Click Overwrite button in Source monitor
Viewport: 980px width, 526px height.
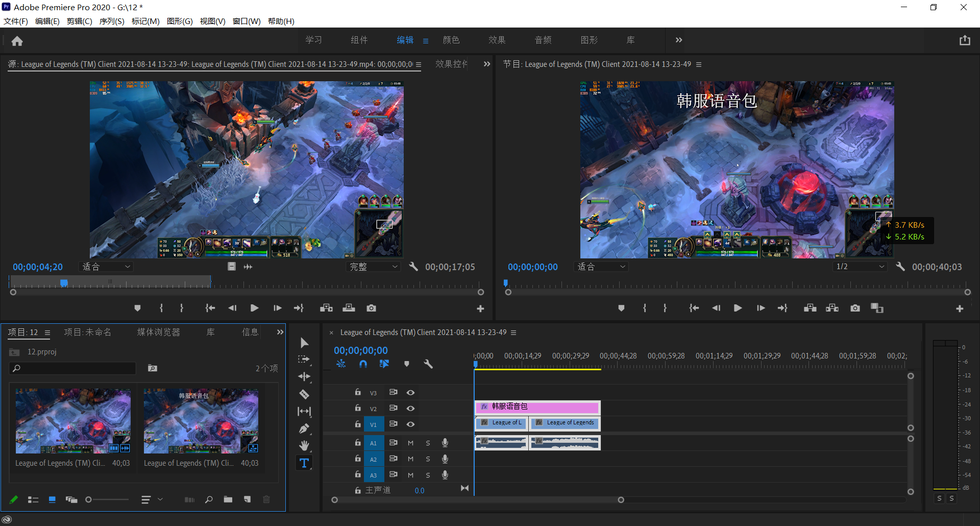point(349,308)
